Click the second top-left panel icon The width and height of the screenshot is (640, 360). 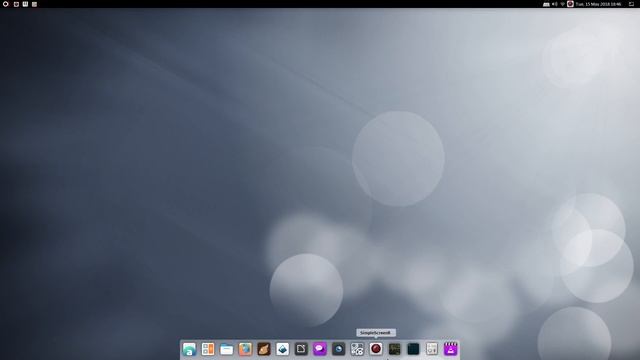pos(16,4)
